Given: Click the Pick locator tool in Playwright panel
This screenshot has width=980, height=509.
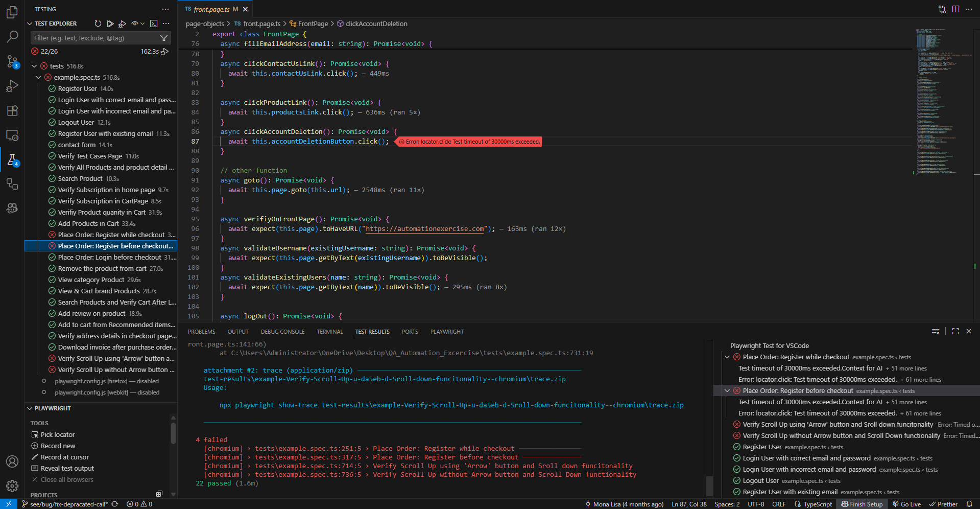Looking at the screenshot, I should pos(56,434).
